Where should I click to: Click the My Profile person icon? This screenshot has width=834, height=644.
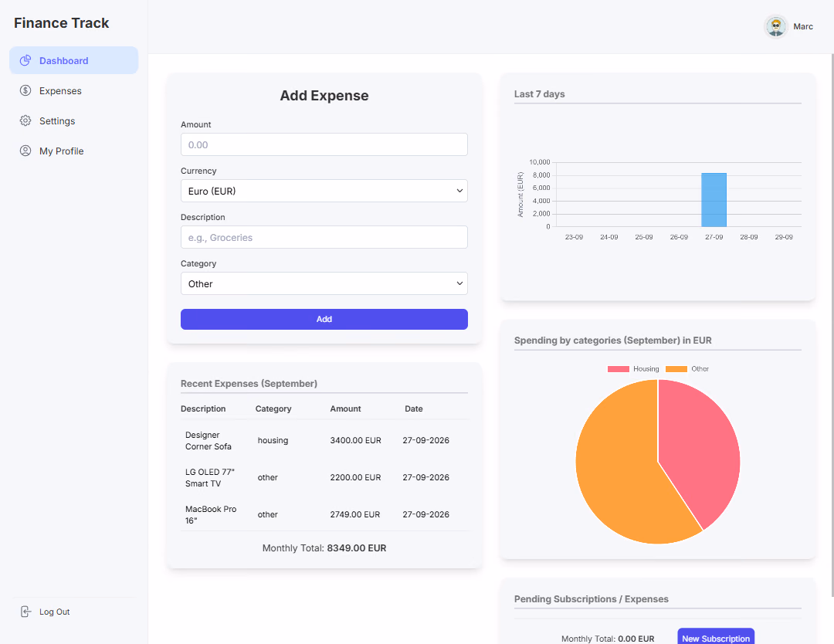(25, 151)
